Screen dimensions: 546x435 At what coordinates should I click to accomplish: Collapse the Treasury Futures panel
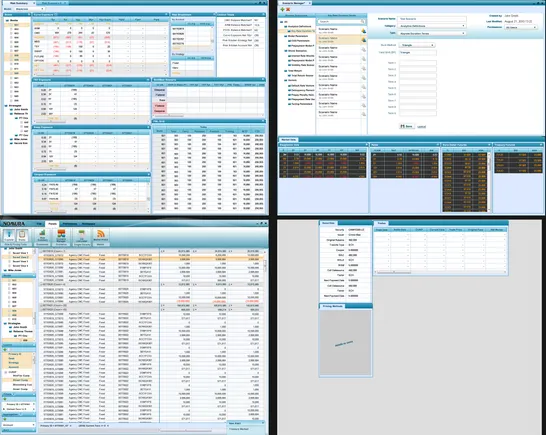(541, 145)
